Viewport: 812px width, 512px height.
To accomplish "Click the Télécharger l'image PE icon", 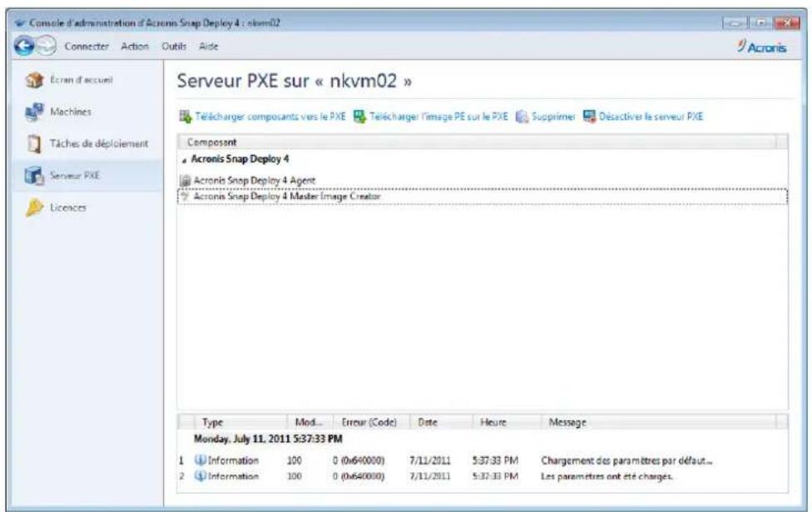I will point(360,117).
